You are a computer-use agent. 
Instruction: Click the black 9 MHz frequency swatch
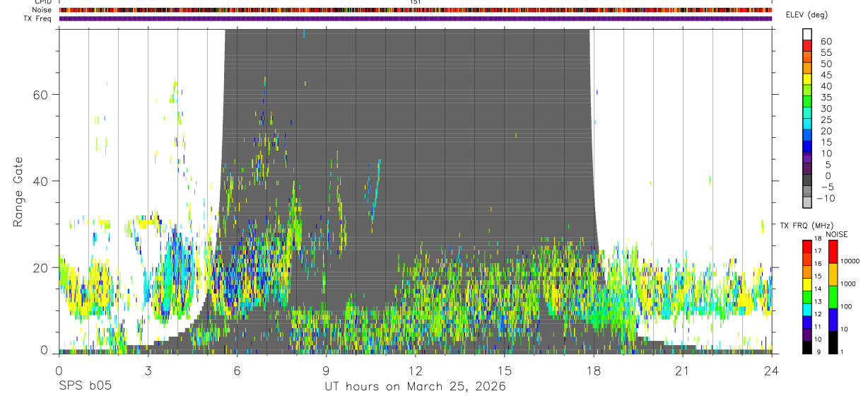coord(807,347)
